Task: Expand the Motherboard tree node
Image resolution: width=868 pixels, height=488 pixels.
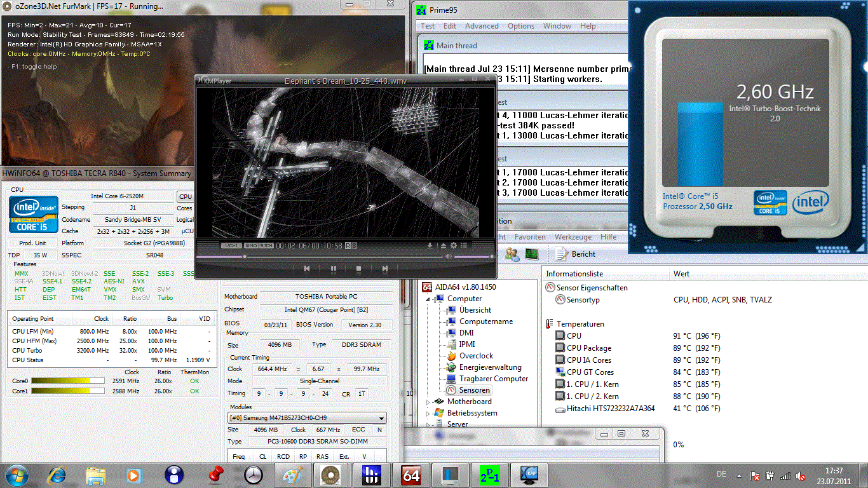Action: pyautogui.click(x=429, y=402)
